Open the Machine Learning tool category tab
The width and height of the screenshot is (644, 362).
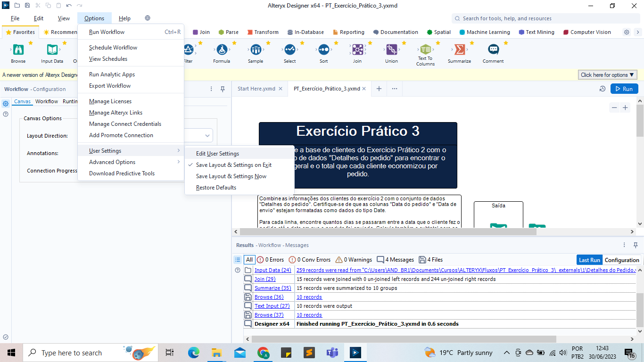pyautogui.click(x=484, y=32)
